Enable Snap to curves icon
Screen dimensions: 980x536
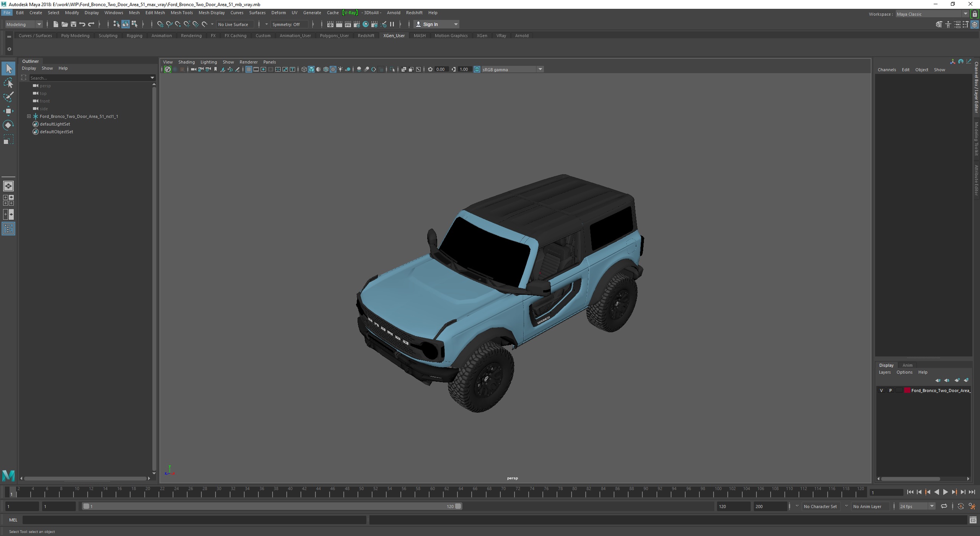169,25
